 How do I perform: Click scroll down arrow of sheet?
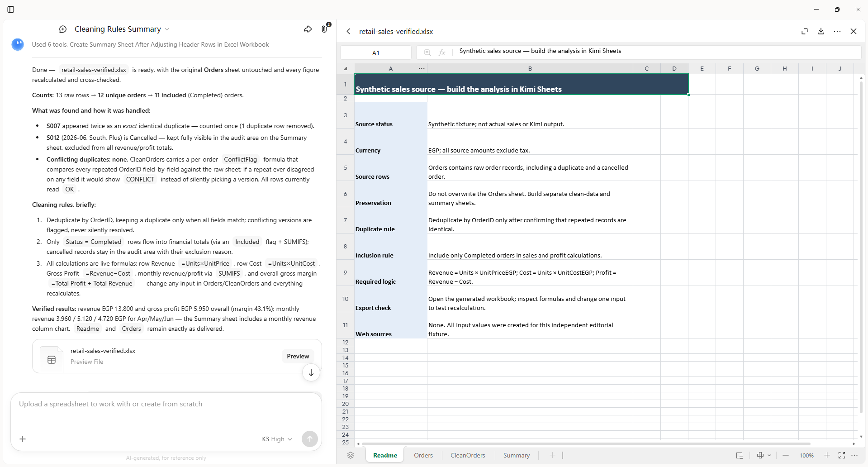click(861, 437)
